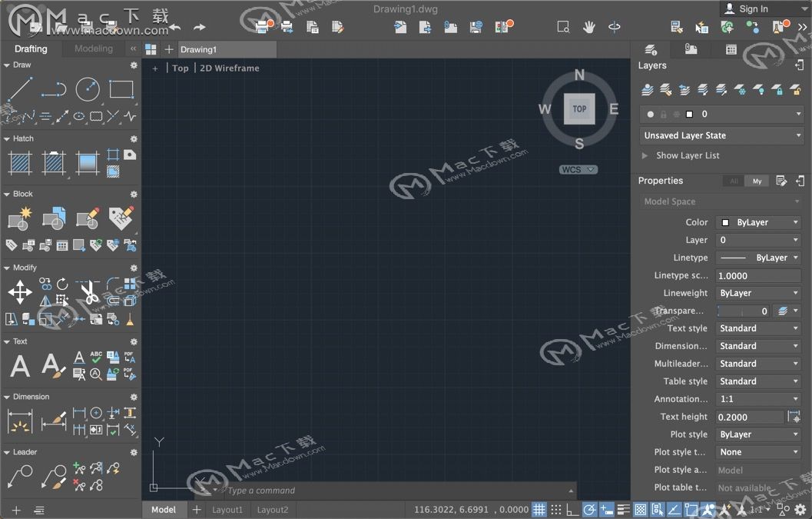The height and width of the screenshot is (519, 812).
Task: Collapse the Hatch panel section
Action: point(7,139)
